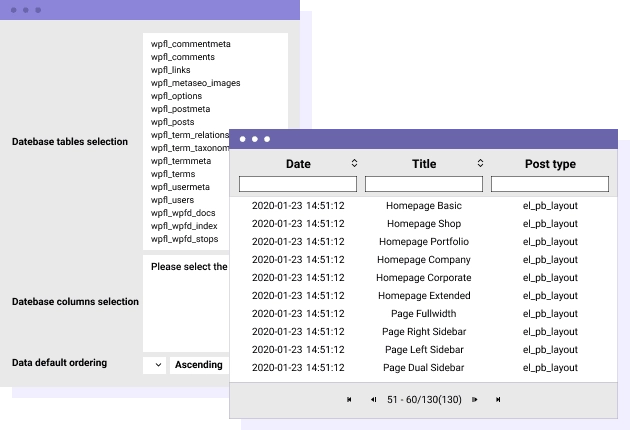Sort the table by Title column
Screen dimensions: 630x430
click(x=480, y=163)
